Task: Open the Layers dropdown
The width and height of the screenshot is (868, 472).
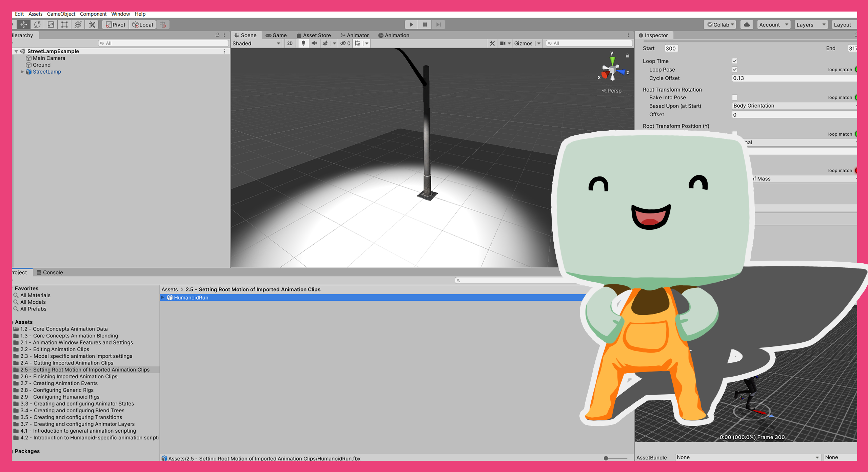Action: pyautogui.click(x=811, y=24)
